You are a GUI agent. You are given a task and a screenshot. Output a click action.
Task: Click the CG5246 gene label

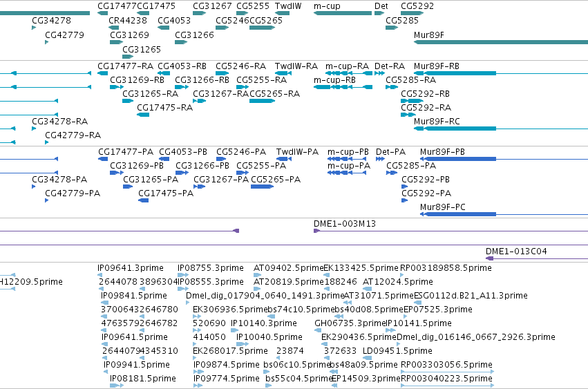click(x=232, y=20)
